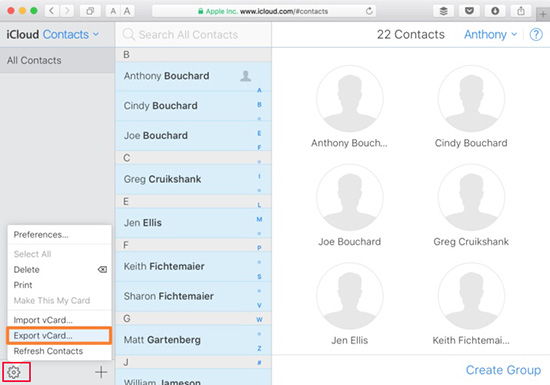Jump to # in alphabet index
The height and width of the screenshot is (385, 550).
click(x=259, y=363)
